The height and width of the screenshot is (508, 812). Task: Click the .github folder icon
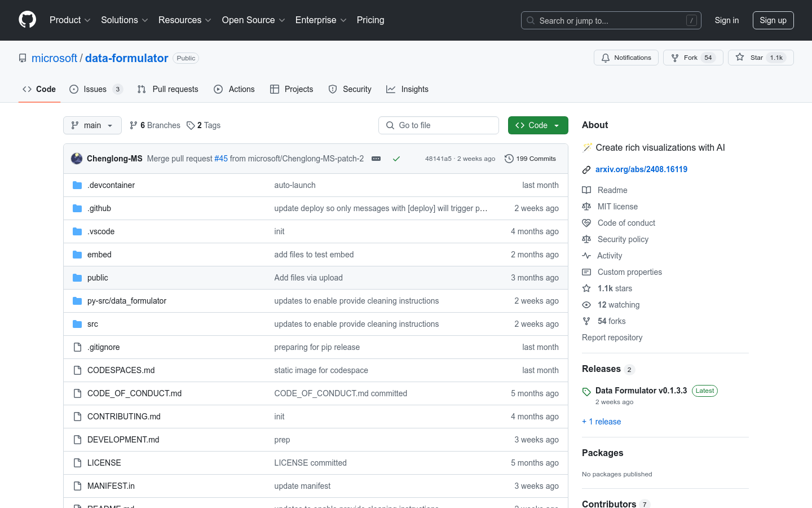click(x=77, y=208)
